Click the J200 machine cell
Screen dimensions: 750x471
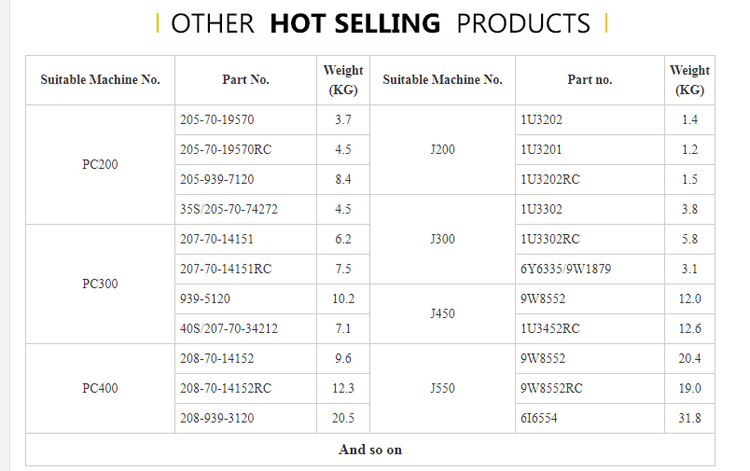[442, 150]
